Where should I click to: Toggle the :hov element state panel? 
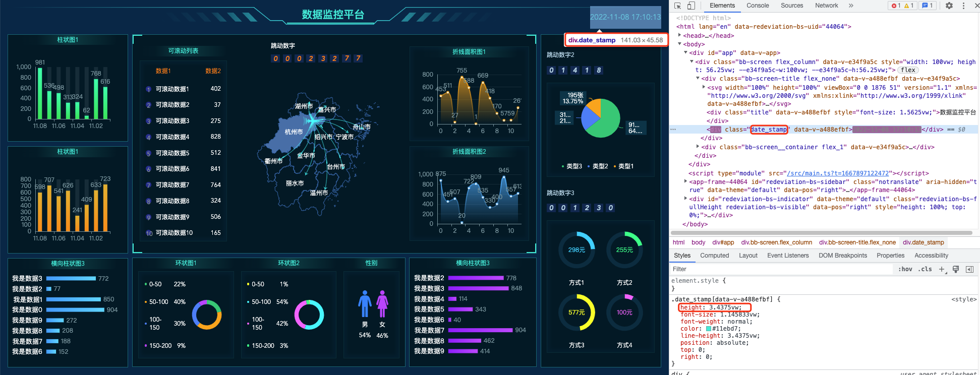point(905,269)
